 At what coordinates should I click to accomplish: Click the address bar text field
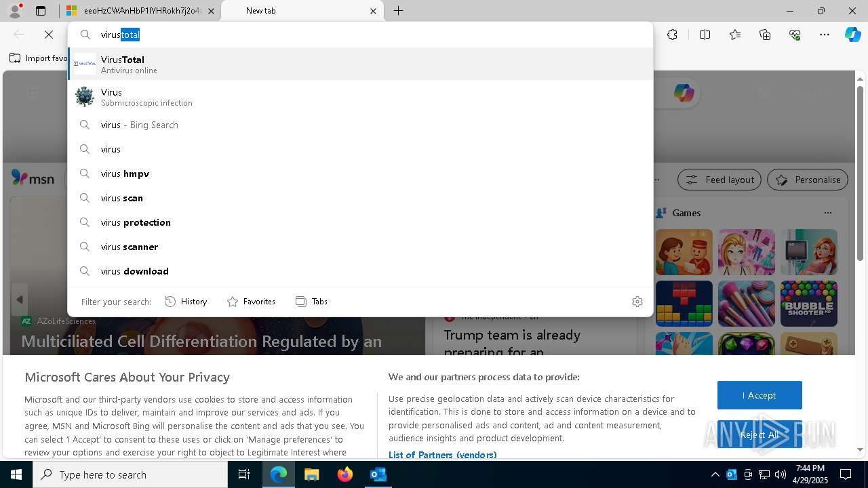pos(360,35)
